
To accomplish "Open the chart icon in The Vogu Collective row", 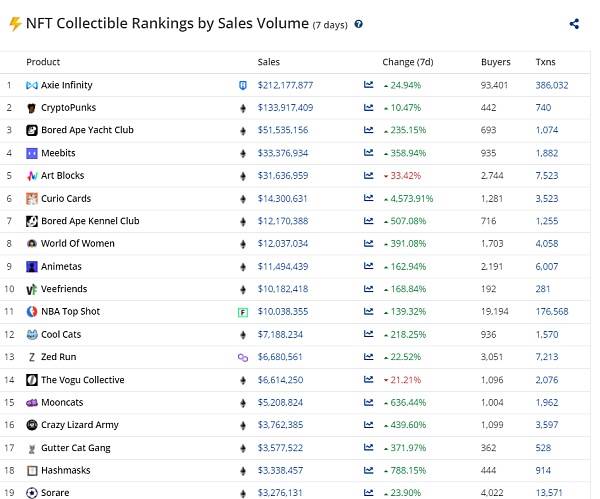I will 368,380.
